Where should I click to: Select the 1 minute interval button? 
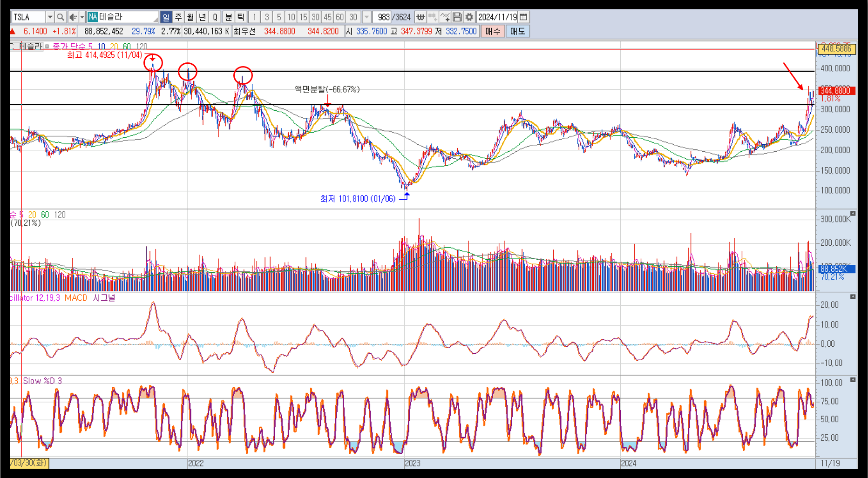pos(254,17)
